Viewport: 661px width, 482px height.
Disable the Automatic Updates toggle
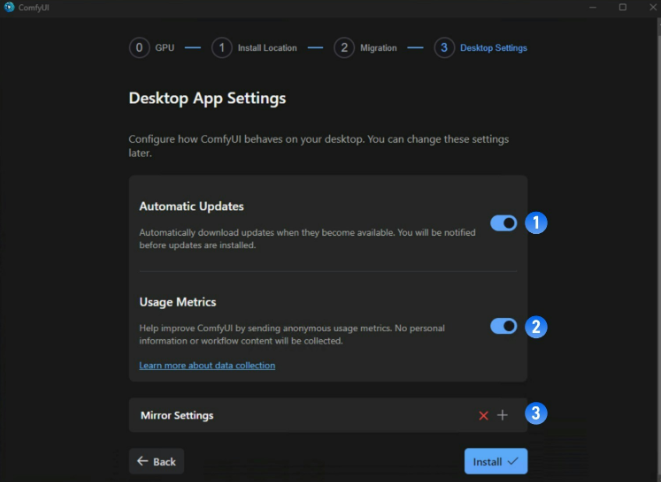(x=503, y=223)
